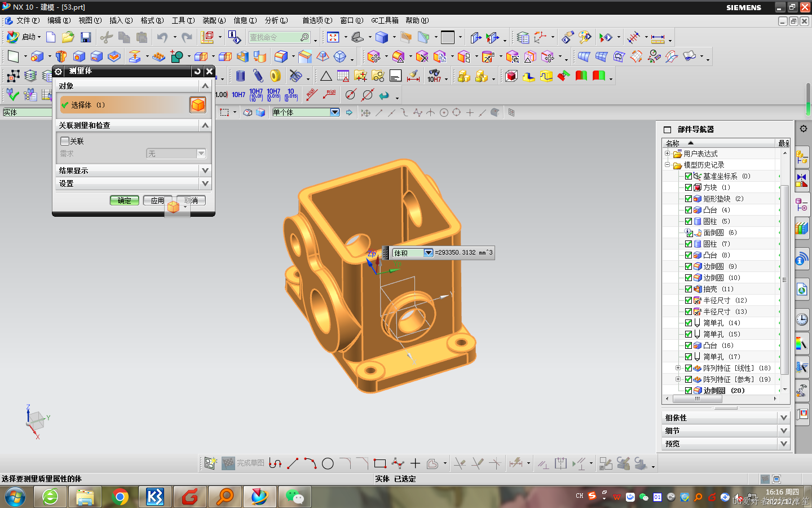Save the part with the floppy icon
Screen dimensions: 812x508
tap(86, 37)
